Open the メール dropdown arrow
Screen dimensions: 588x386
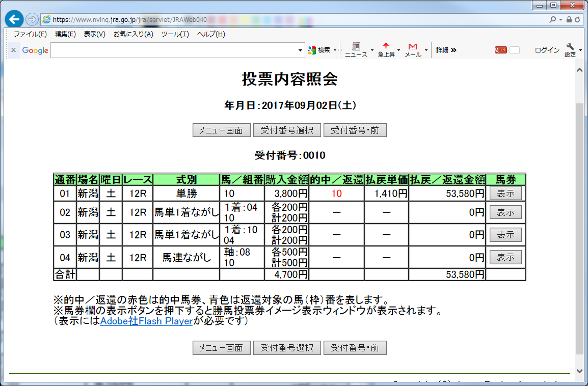tap(426, 50)
